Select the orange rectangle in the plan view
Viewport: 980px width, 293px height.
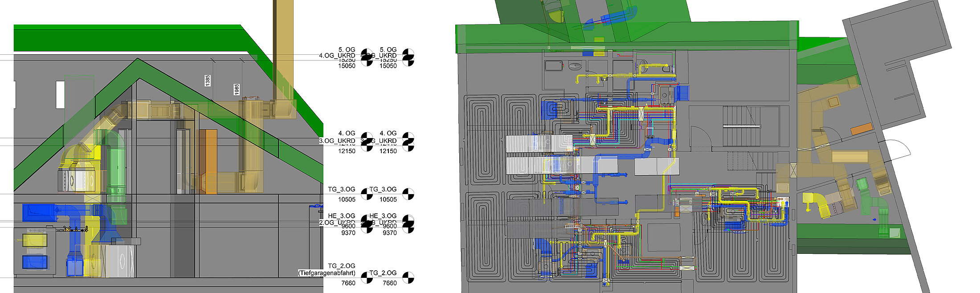point(862,129)
